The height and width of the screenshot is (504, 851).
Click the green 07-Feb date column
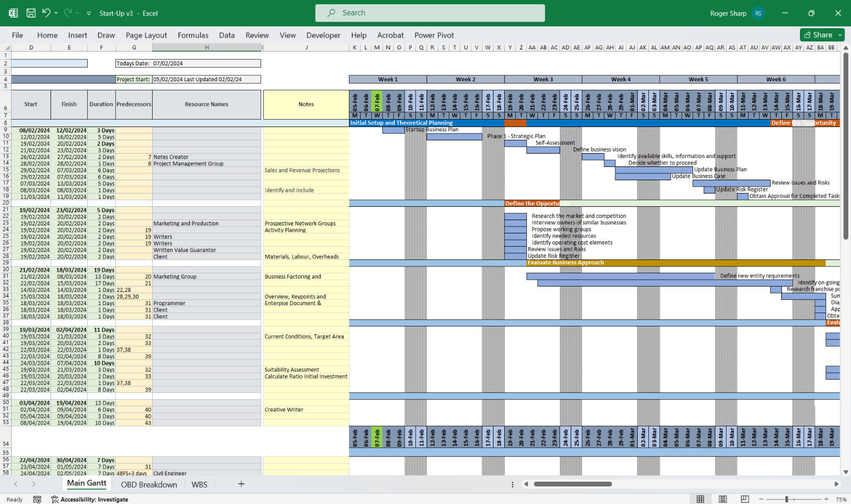coord(377,101)
